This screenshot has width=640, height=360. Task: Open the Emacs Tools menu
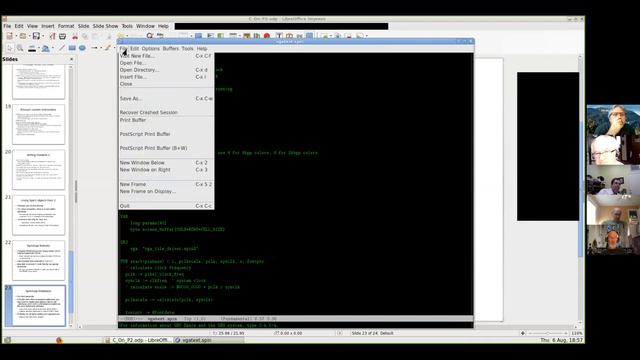pos(187,49)
